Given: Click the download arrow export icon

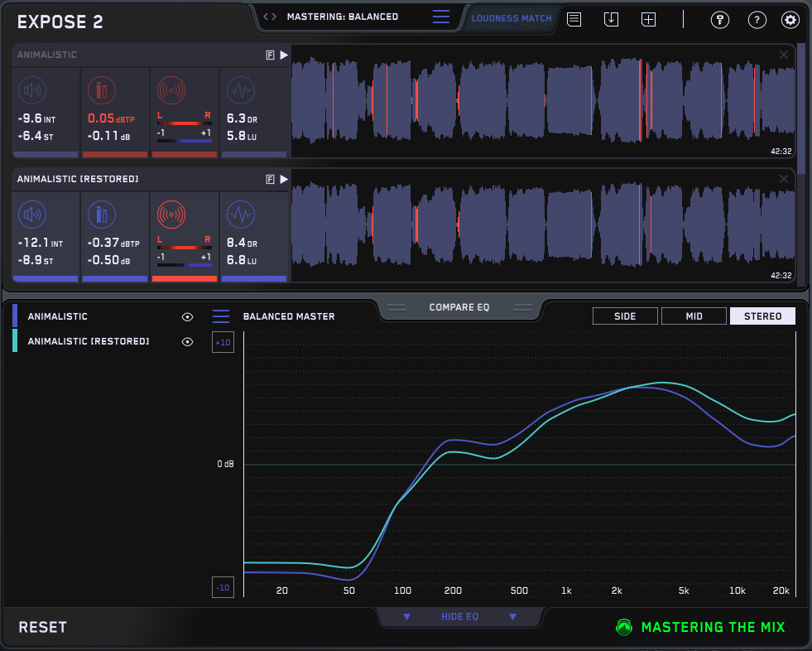Looking at the screenshot, I should [x=611, y=19].
